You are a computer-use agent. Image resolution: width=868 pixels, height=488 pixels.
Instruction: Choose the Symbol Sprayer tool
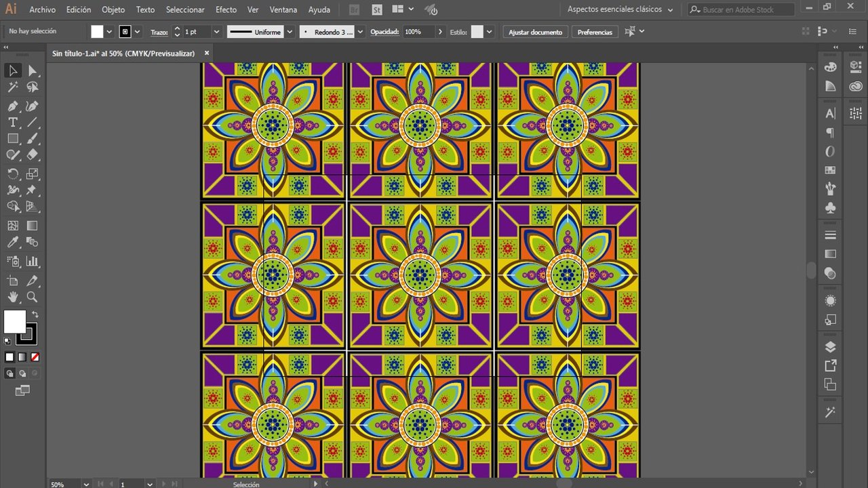click(x=13, y=261)
